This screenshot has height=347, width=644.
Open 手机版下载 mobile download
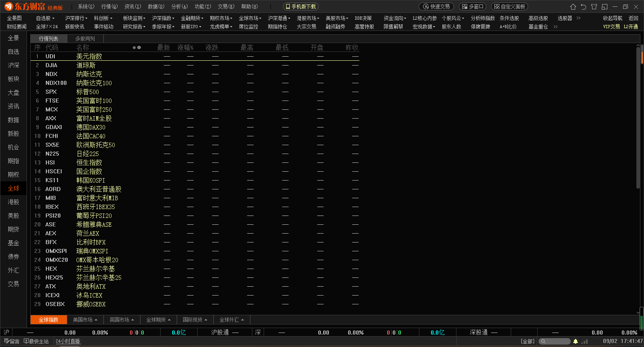(x=301, y=6)
